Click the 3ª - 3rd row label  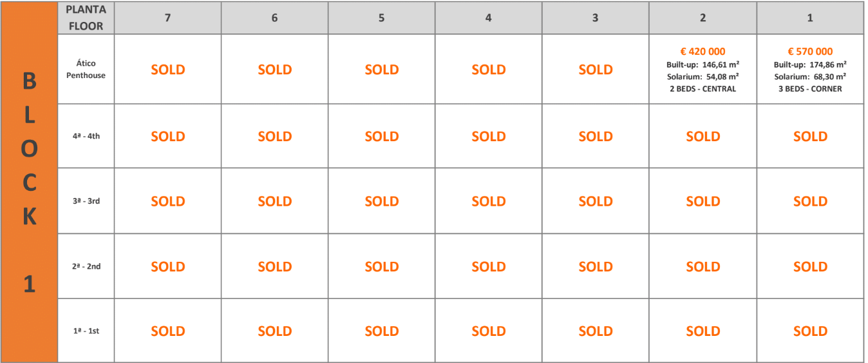(86, 201)
